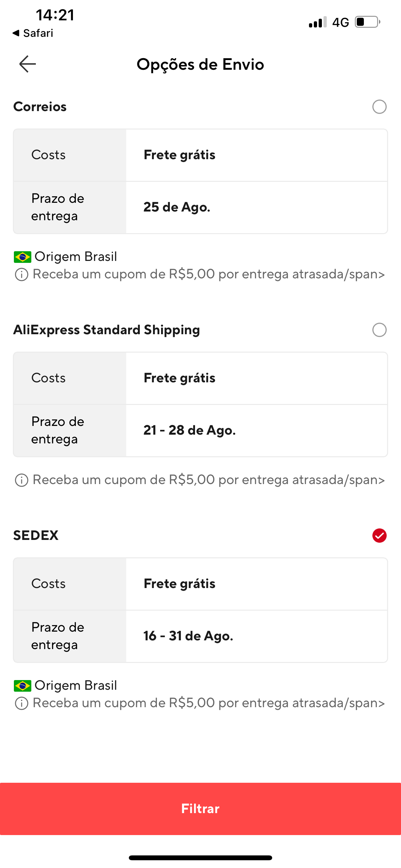Tap the Correios option title

tap(40, 107)
